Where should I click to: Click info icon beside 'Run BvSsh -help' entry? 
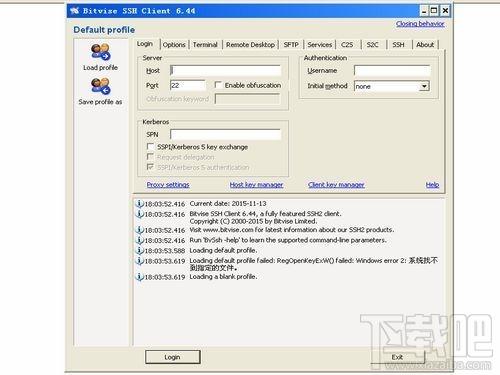click(x=139, y=240)
